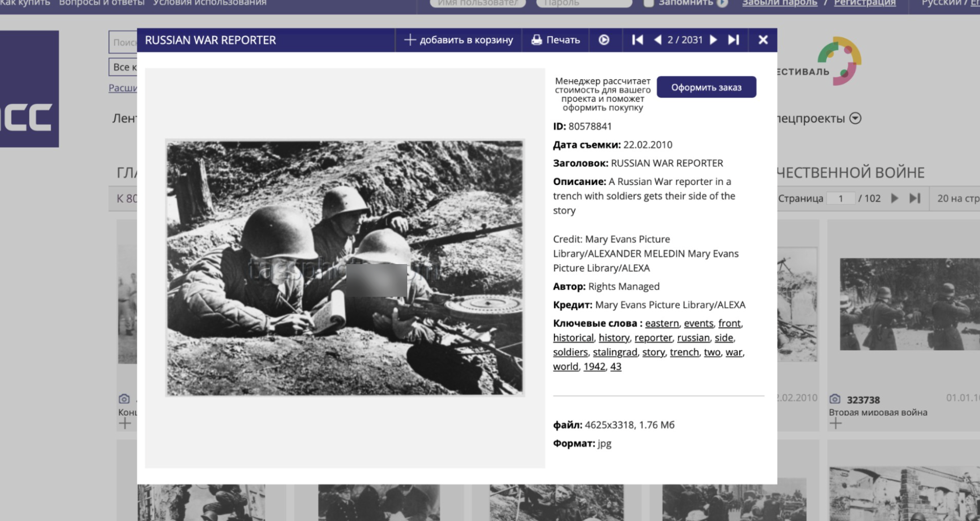Go to next results page arrow
This screenshot has width=980, height=521.
point(895,198)
